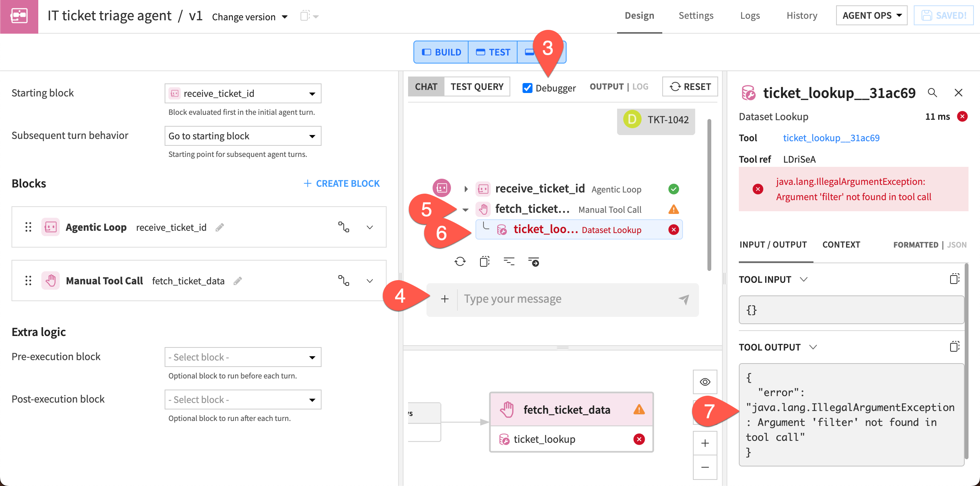980x486 pixels.
Task: Click the pencil icon next to receive_ticket_id
Action: pyautogui.click(x=220, y=227)
